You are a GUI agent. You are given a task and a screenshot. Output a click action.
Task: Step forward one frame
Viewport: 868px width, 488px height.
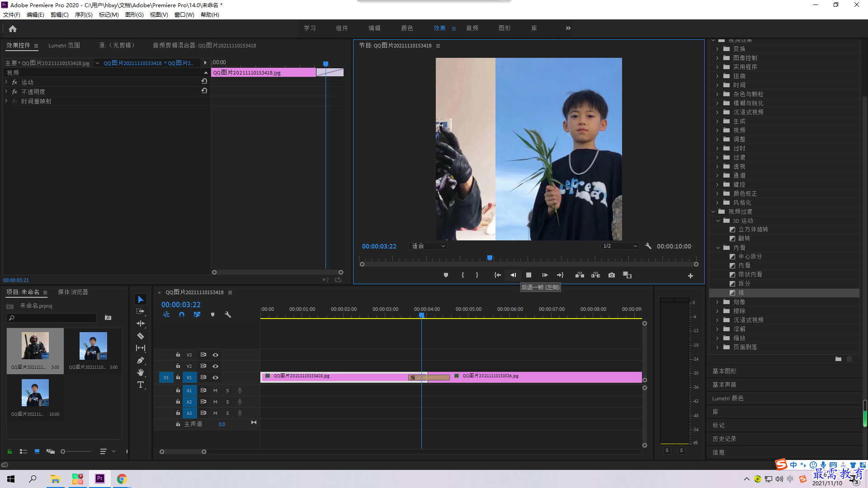(x=545, y=275)
